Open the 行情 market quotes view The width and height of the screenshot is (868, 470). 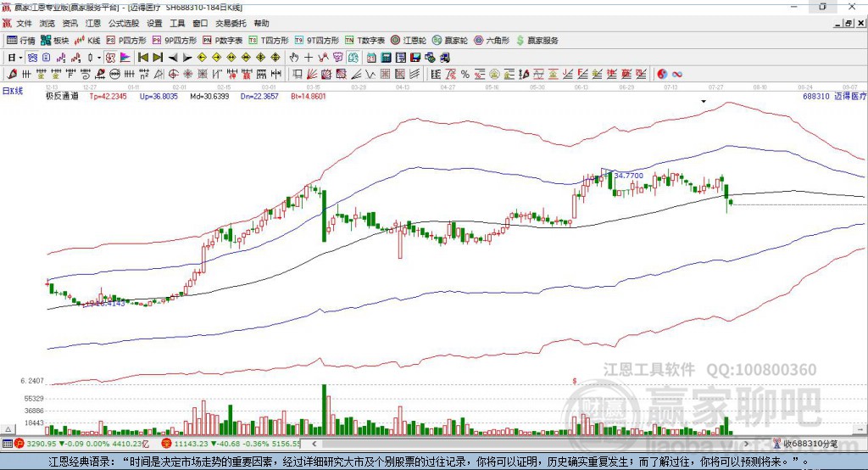[21, 41]
